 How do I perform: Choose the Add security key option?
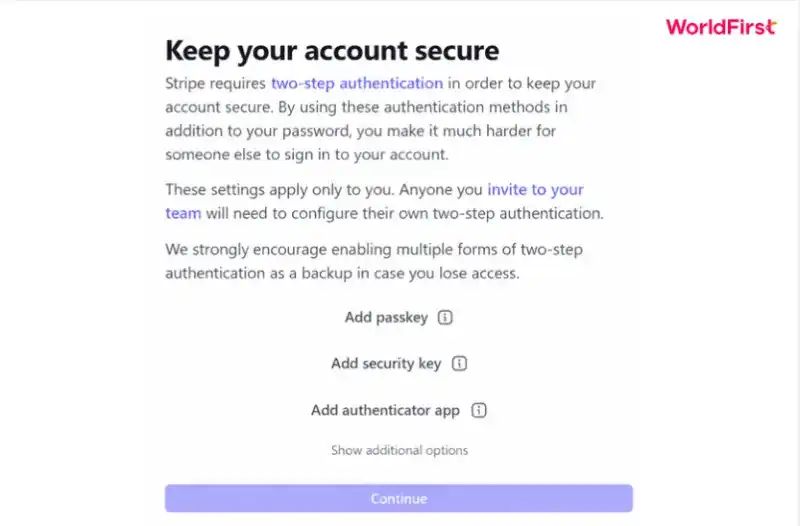tap(386, 363)
